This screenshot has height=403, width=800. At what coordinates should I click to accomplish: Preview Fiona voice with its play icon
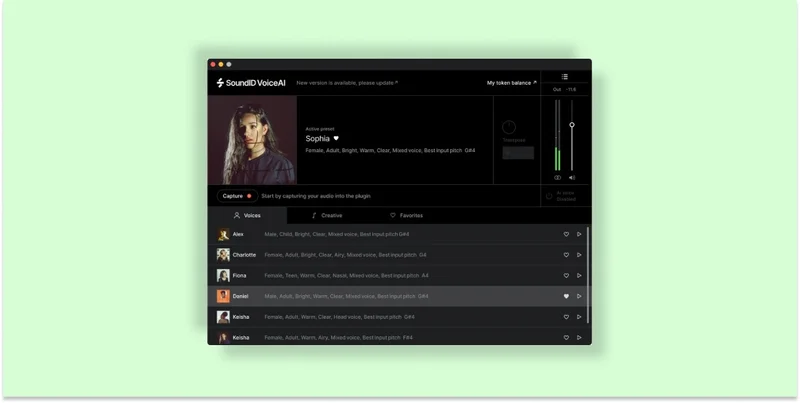(579, 275)
